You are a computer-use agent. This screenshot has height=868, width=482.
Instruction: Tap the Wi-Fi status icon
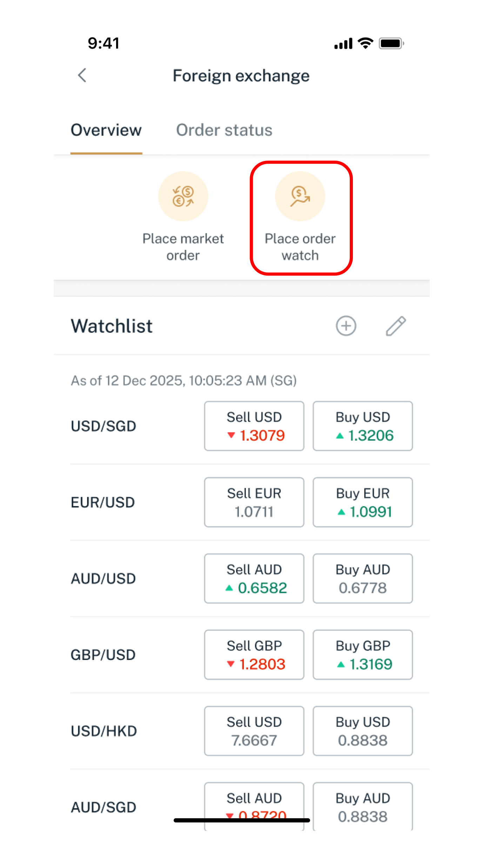(x=365, y=43)
